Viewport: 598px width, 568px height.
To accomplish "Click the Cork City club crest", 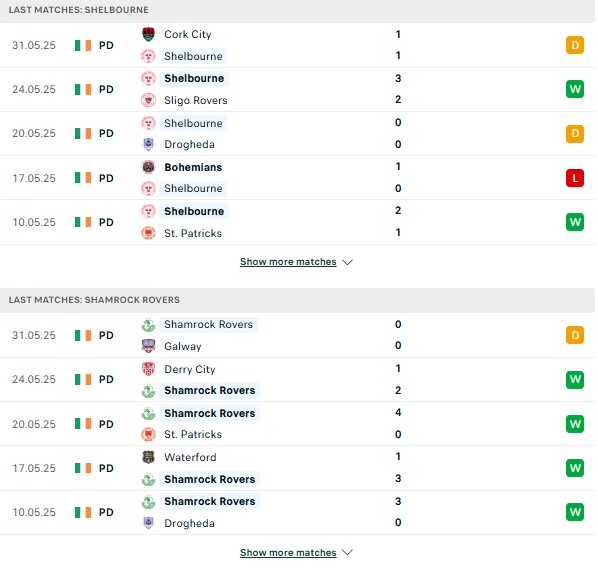I will (148, 34).
